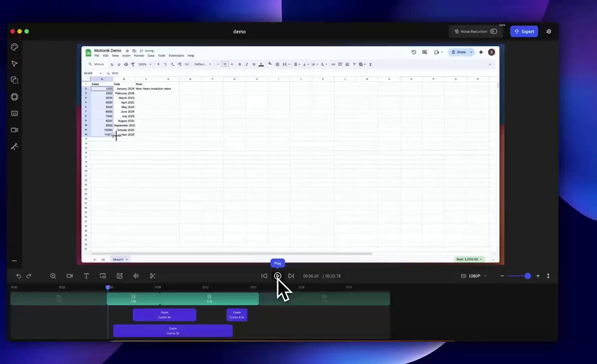
Task: Open the settings gear next to Export
Action: 549,31
